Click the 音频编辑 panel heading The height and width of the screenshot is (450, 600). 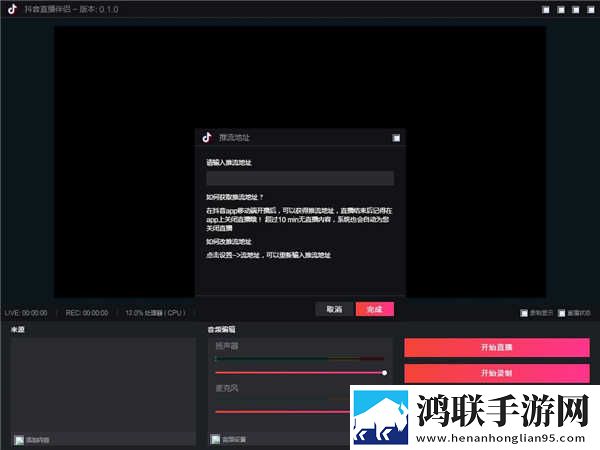coord(222,329)
